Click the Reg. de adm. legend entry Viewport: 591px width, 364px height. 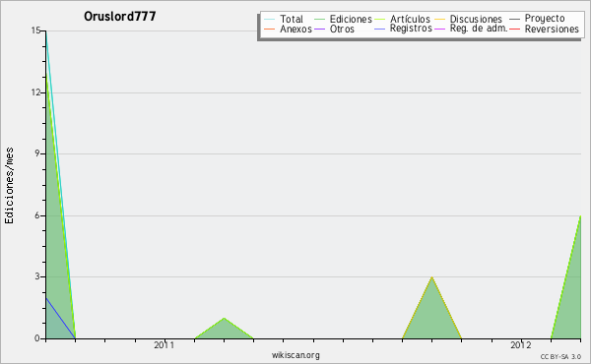click(471, 29)
